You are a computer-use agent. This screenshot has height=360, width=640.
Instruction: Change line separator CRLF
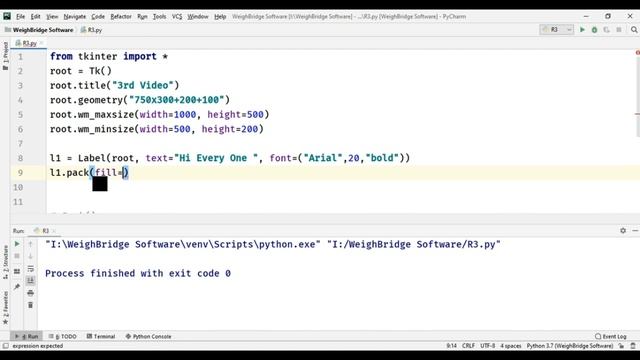pyautogui.click(x=468, y=346)
